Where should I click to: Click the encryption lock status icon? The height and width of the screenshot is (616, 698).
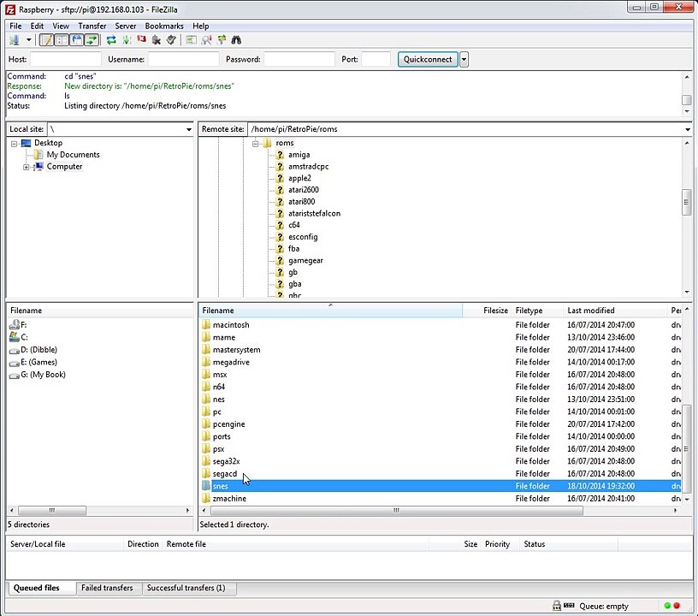coord(557,606)
